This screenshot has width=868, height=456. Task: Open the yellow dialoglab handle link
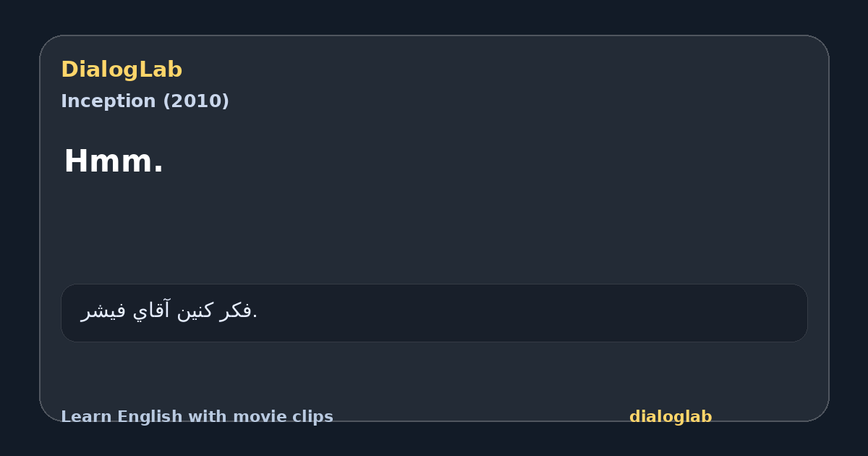(x=671, y=417)
